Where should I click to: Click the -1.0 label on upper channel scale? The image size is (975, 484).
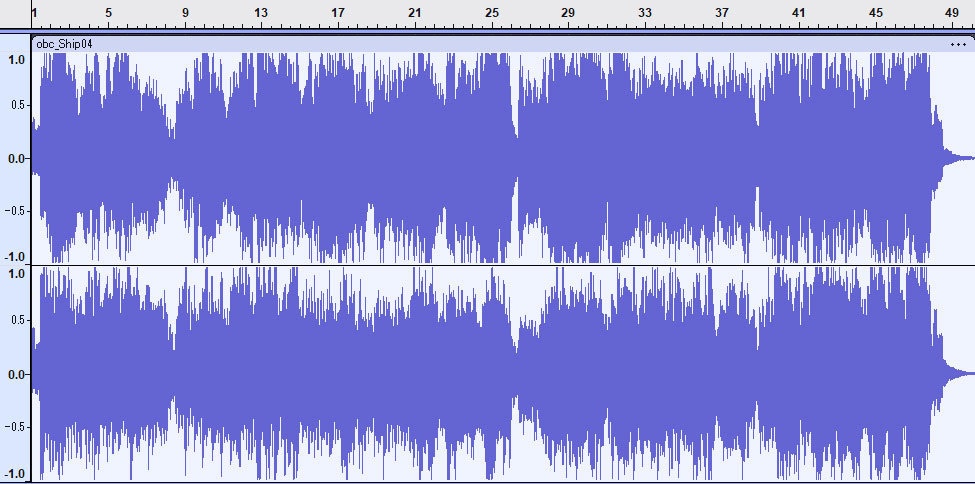point(14,257)
